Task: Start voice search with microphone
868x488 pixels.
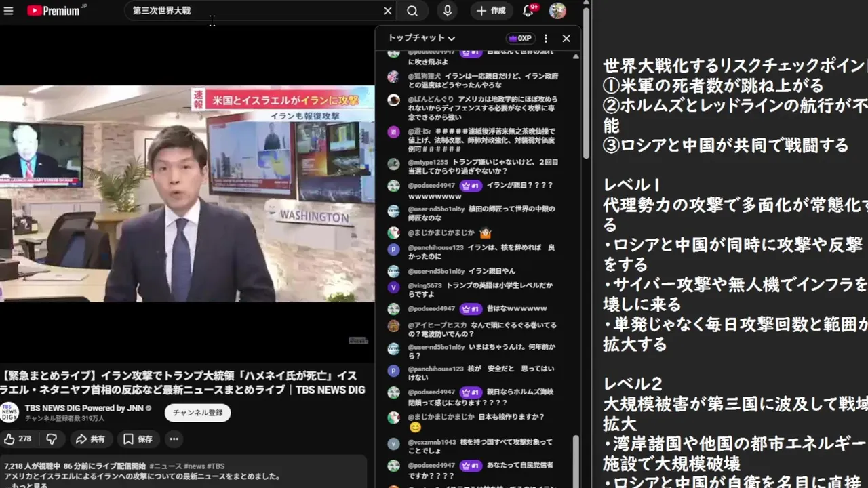Action: [x=447, y=11]
